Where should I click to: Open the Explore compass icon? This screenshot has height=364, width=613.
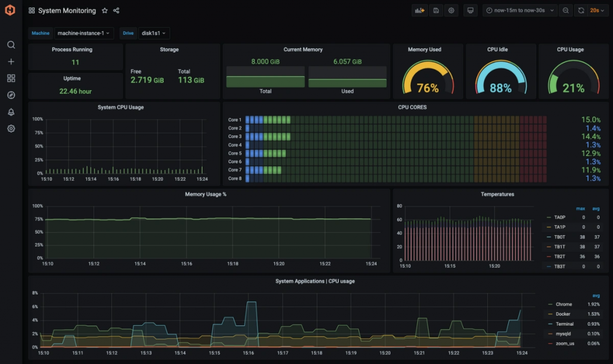coord(11,95)
